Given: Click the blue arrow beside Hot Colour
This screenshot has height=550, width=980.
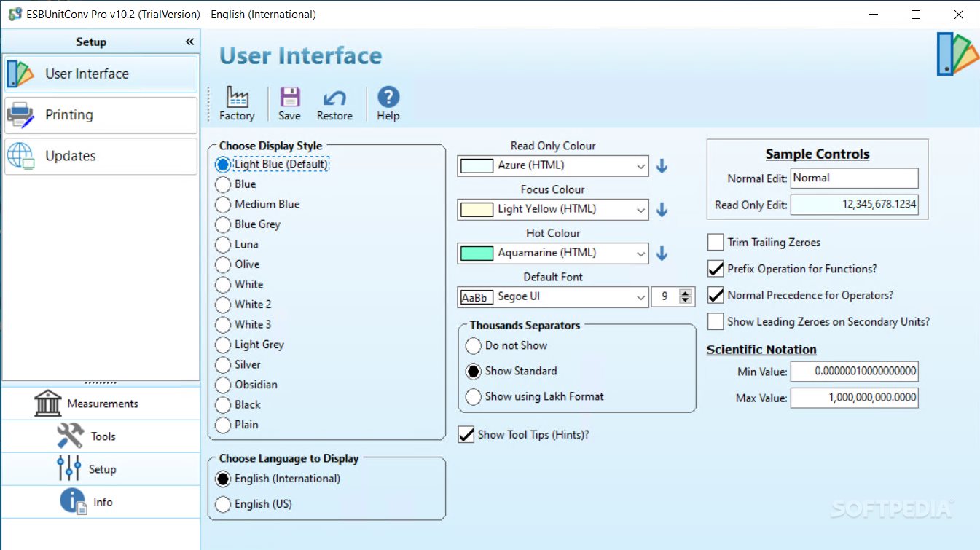Looking at the screenshot, I should [662, 254].
